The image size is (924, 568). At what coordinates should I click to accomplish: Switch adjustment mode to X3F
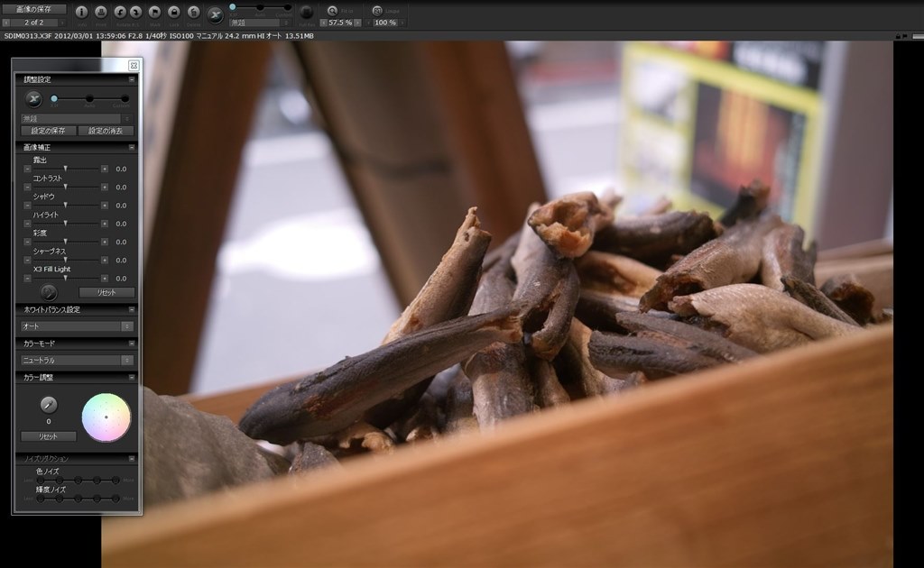point(54,98)
